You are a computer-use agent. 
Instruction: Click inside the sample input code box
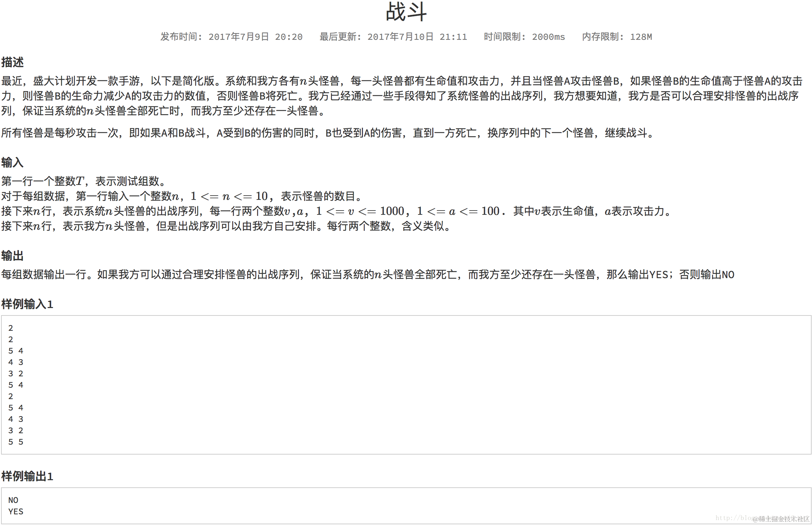coord(405,384)
